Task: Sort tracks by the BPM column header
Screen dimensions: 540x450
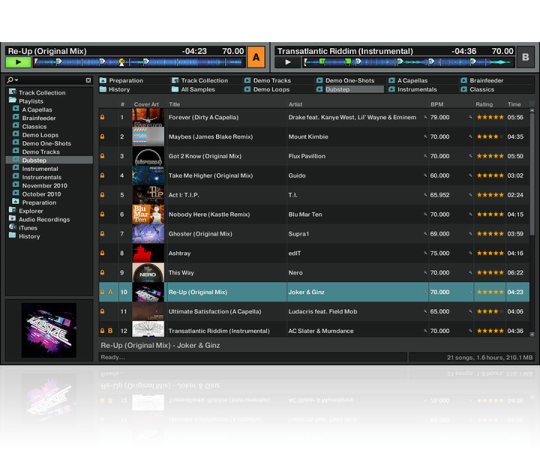Action: point(437,104)
